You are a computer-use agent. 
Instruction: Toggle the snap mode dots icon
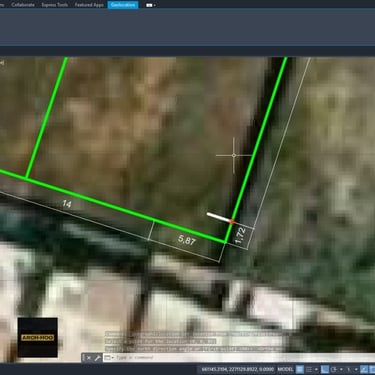[x=309, y=369]
